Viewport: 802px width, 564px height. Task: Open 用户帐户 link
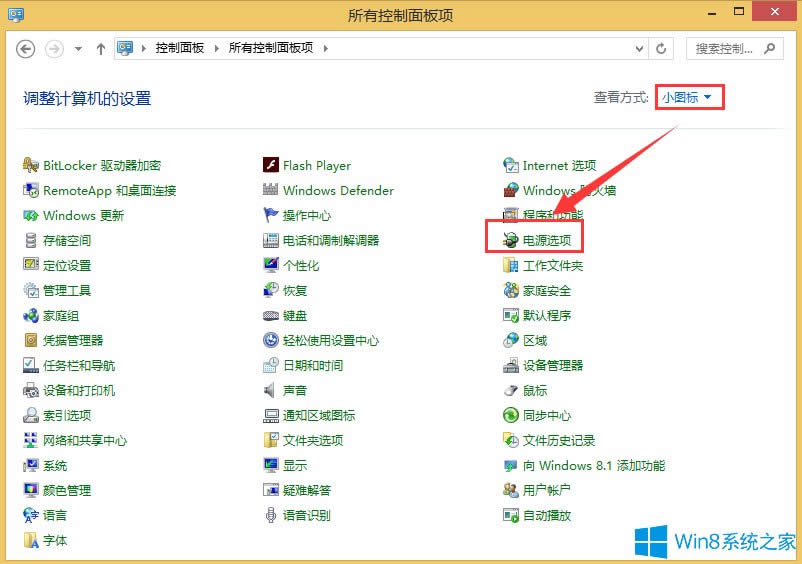click(546, 491)
